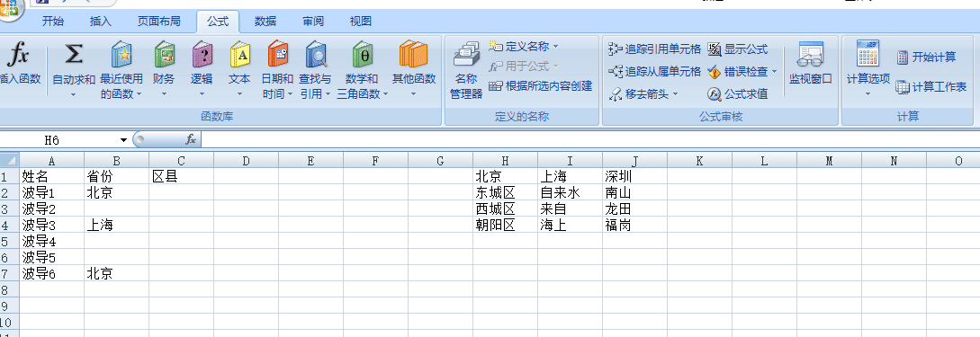This screenshot has height=337, width=980.
Task: Select cell I2 containing 自来水
Action: coord(570,192)
